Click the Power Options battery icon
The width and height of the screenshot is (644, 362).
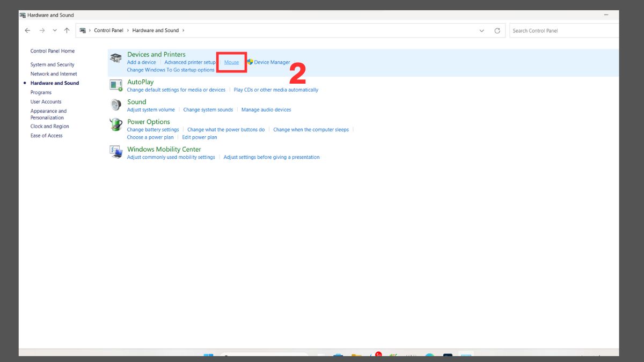click(x=116, y=125)
